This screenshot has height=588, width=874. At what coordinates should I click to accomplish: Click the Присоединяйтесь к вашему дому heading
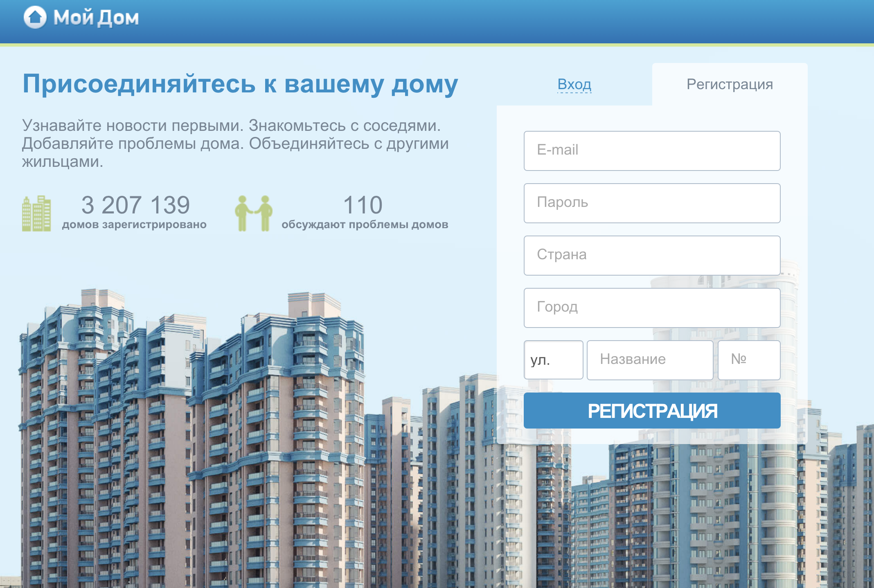[240, 84]
